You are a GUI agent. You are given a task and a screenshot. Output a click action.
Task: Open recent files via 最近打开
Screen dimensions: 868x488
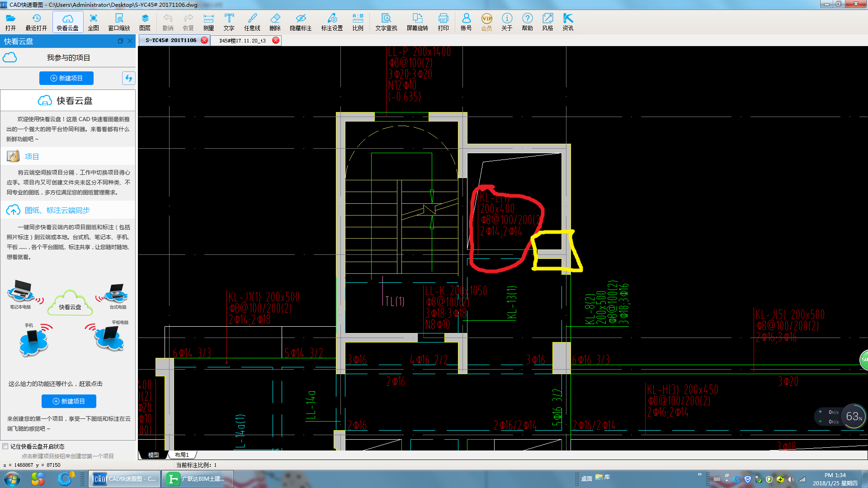[x=36, y=22]
